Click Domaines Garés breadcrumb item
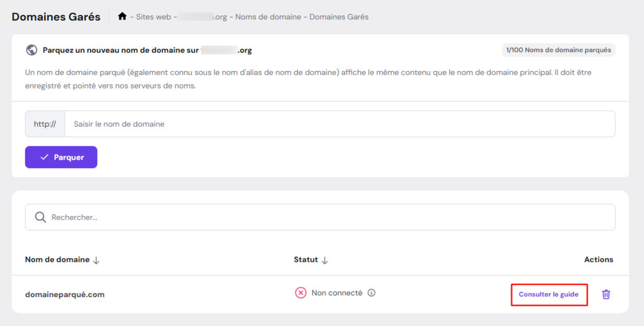The width and height of the screenshot is (644, 326). [339, 17]
